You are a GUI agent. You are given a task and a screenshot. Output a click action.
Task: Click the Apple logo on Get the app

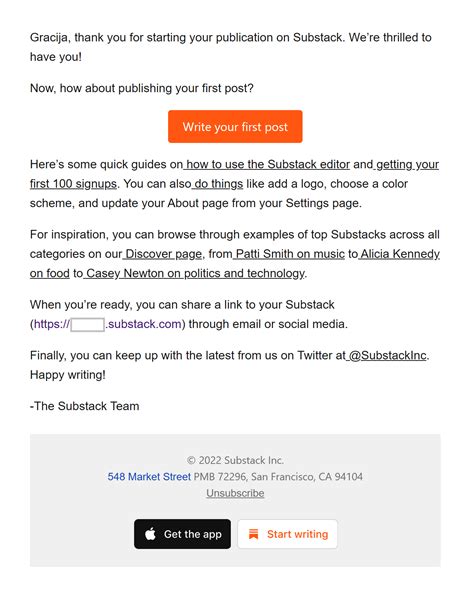pyautogui.click(x=150, y=534)
